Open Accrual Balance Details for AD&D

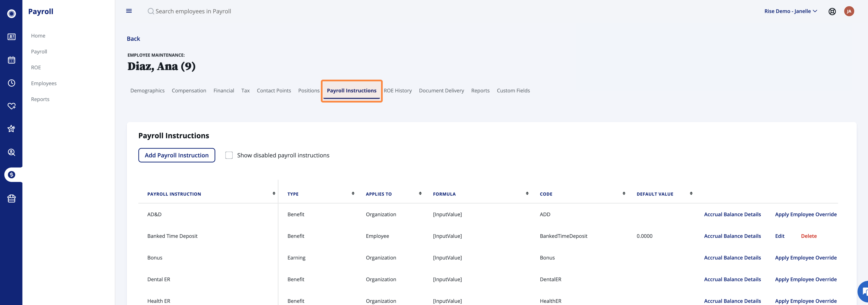[732, 214]
